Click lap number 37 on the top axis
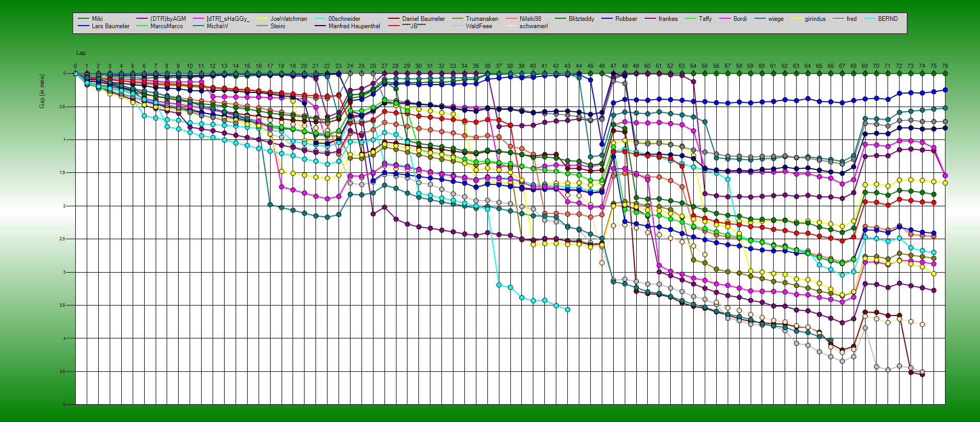 [499, 66]
